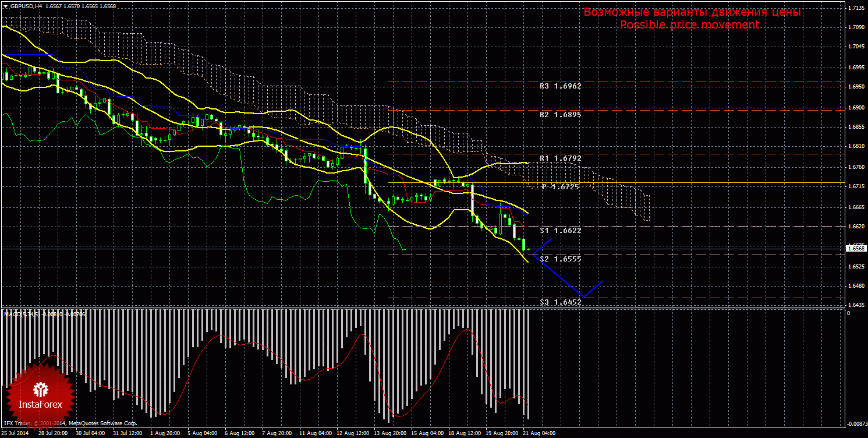Click the S3 1.6452 support label
This screenshot has height=438, width=868.
point(560,302)
